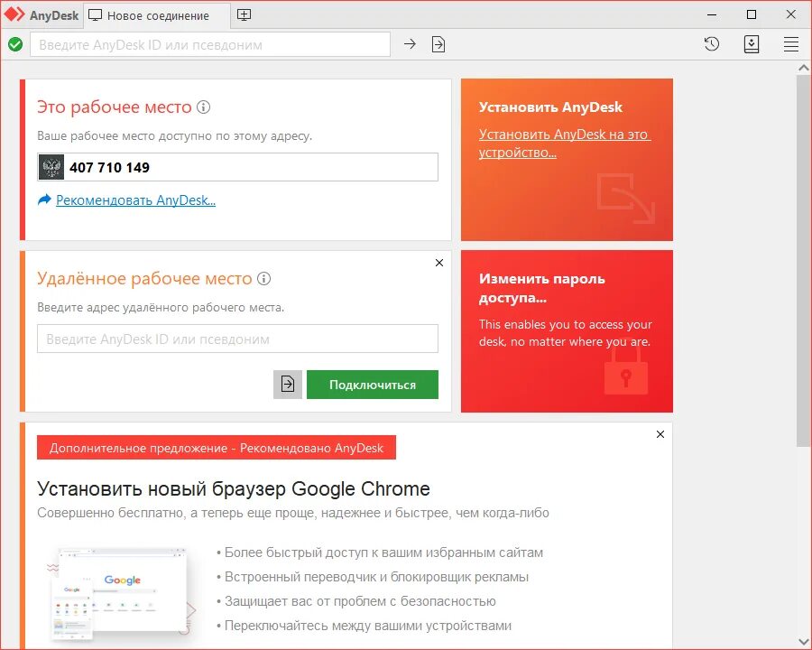Click the Установить новый браузер Google Chrome heading

(x=234, y=488)
